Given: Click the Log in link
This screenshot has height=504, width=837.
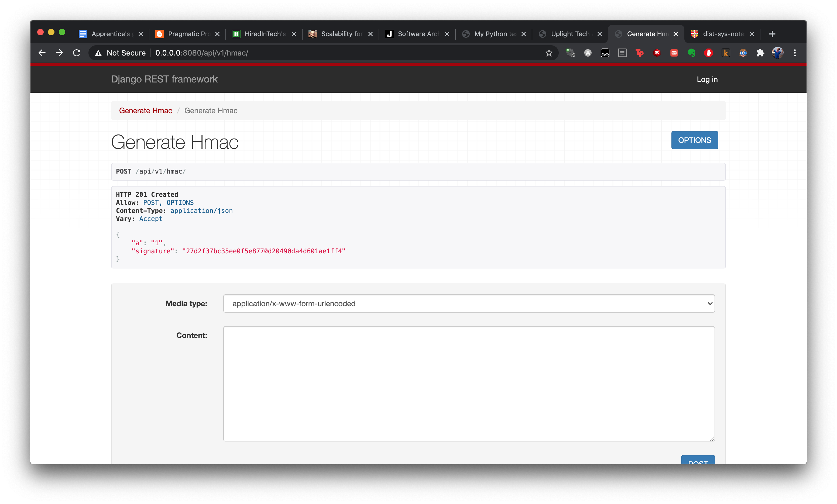Looking at the screenshot, I should 707,79.
